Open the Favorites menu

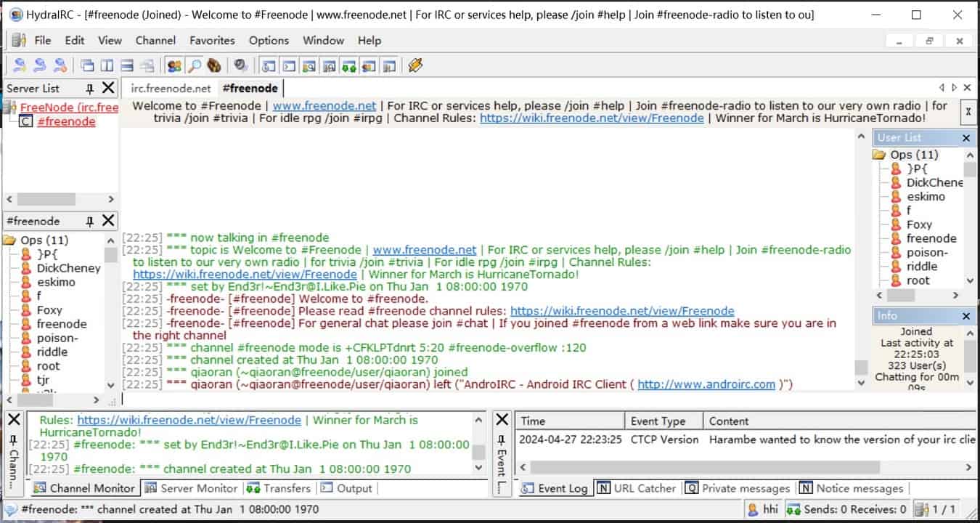point(212,41)
